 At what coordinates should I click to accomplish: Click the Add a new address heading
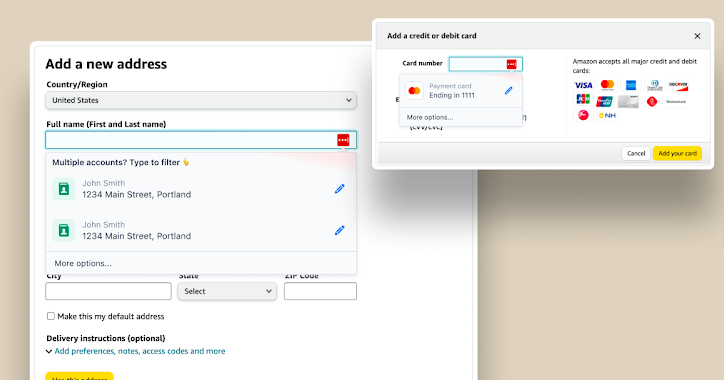coord(106,64)
